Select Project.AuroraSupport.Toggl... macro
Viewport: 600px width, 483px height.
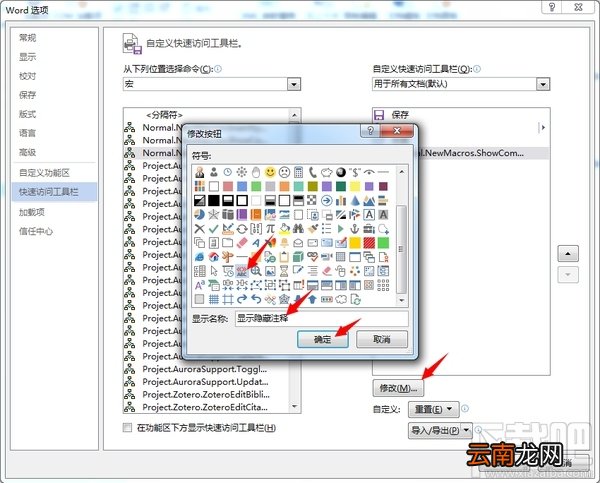pyautogui.click(x=207, y=369)
